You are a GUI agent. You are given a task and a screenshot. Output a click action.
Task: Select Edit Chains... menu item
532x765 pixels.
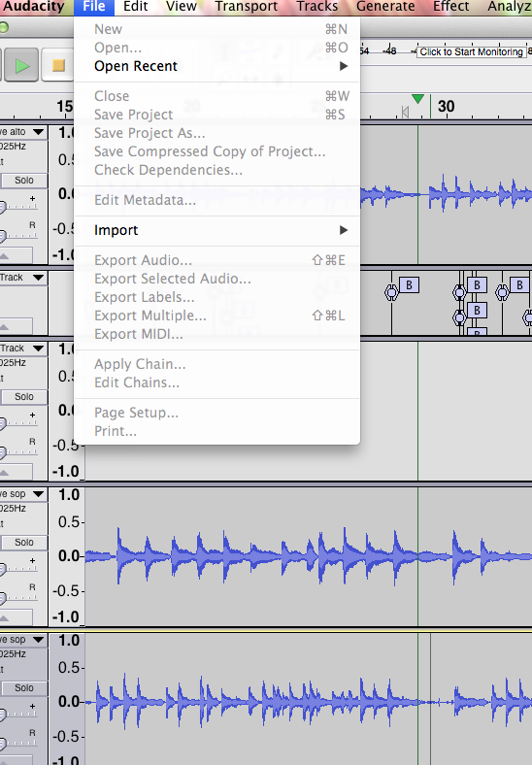coord(216,382)
